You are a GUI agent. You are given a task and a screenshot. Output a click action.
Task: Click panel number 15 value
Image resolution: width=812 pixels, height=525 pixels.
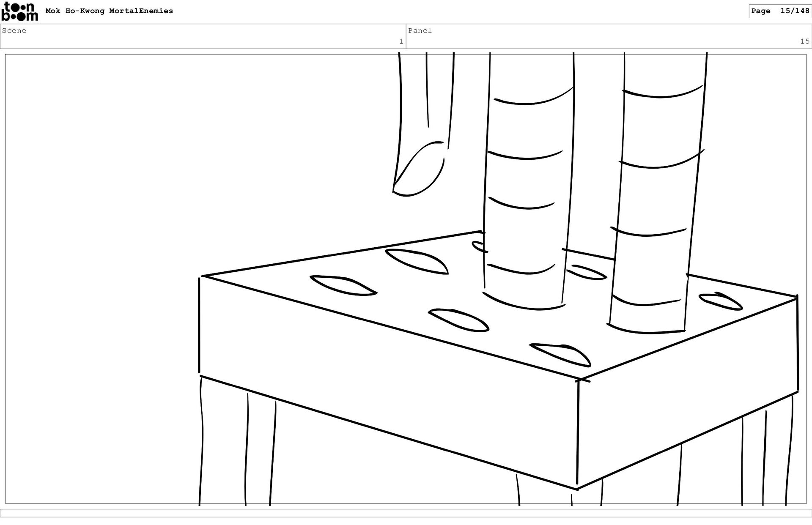click(804, 41)
